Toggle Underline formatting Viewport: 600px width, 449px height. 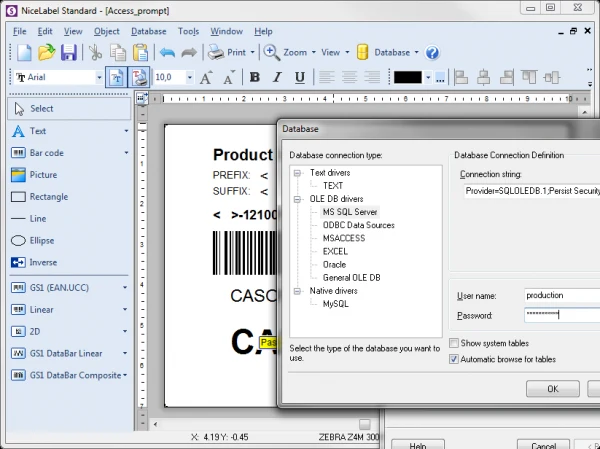300,78
